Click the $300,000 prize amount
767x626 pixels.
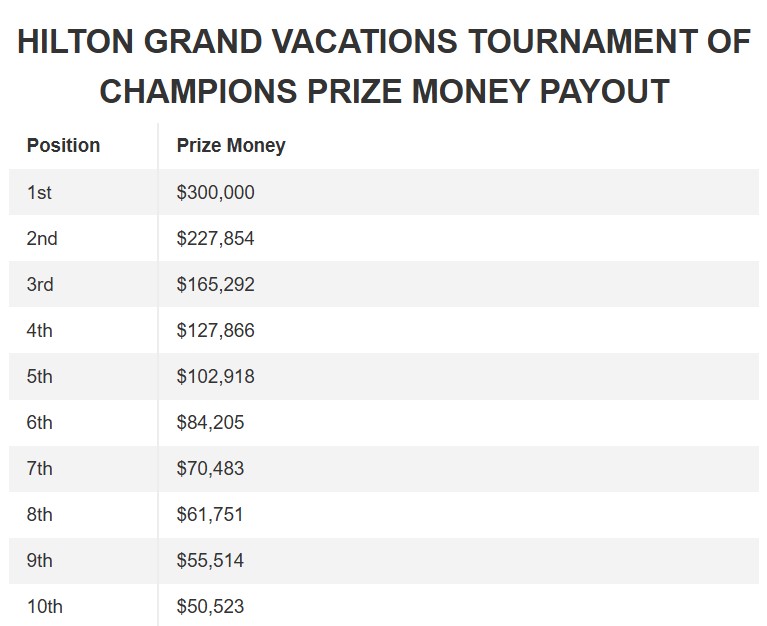215,192
